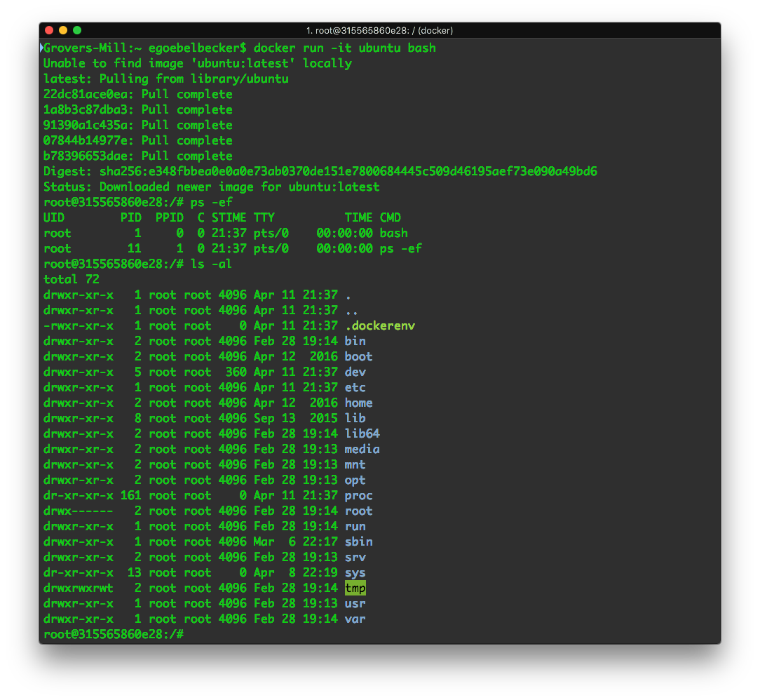Click the 'etc' directory name
Screen dimensions: 760x700
click(x=355, y=388)
